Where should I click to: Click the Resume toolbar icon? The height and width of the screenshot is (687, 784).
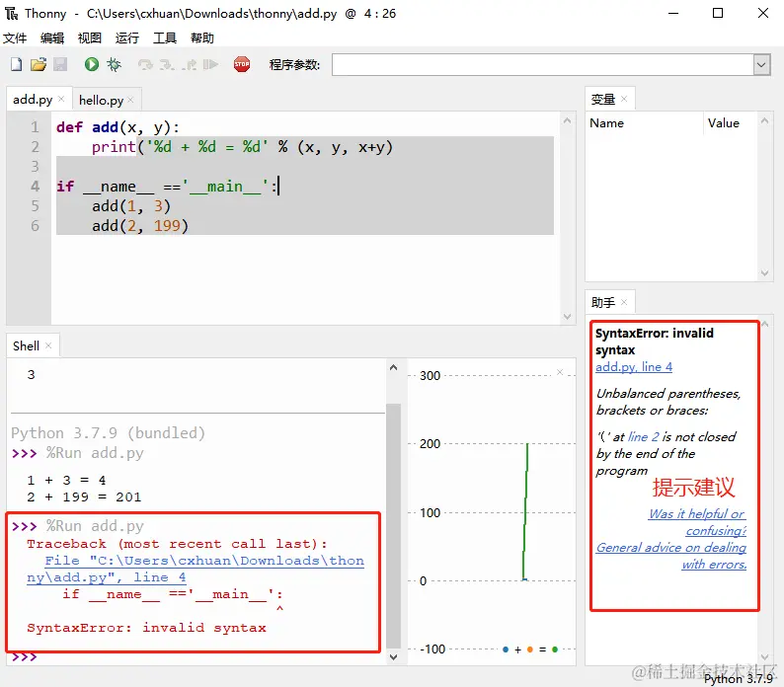210,64
